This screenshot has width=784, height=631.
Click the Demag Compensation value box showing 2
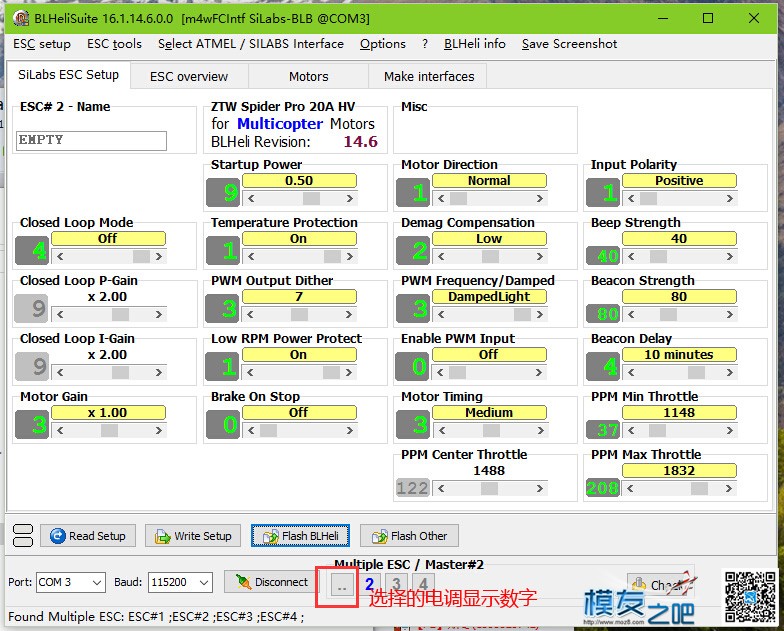(x=413, y=250)
